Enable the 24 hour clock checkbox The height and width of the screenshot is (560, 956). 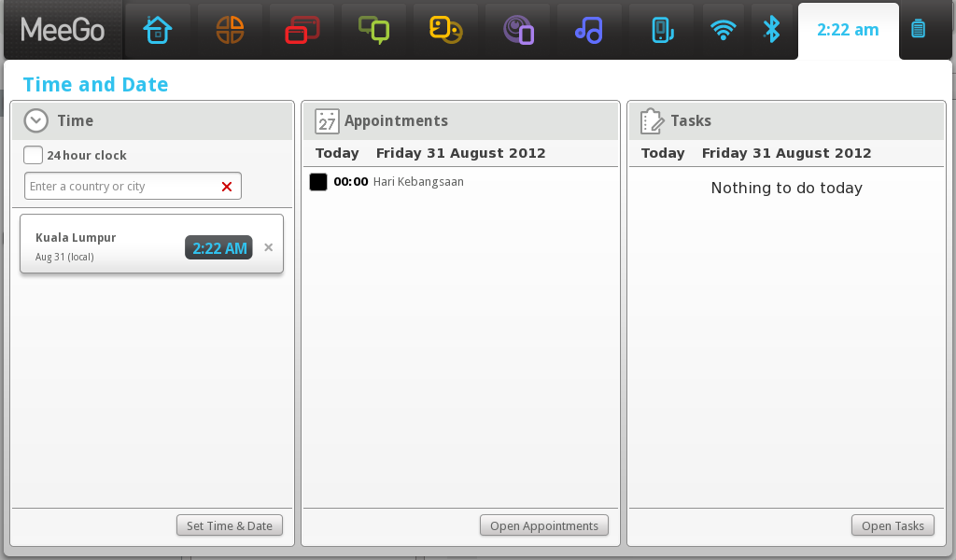33,155
